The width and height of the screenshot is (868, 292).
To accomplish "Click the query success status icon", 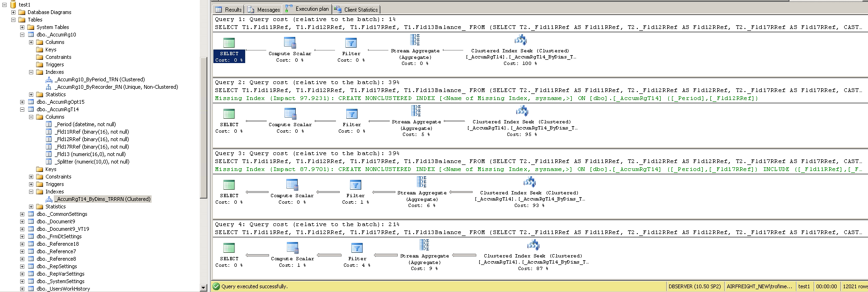I will point(216,286).
